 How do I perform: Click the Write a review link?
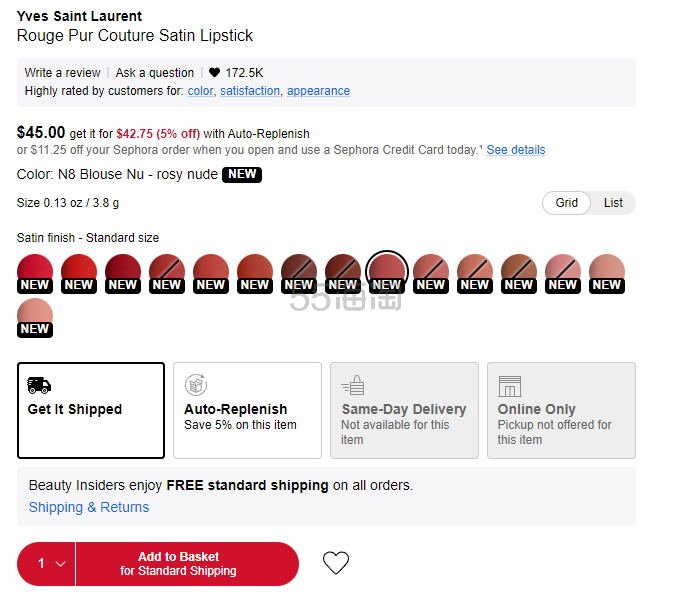(x=63, y=73)
